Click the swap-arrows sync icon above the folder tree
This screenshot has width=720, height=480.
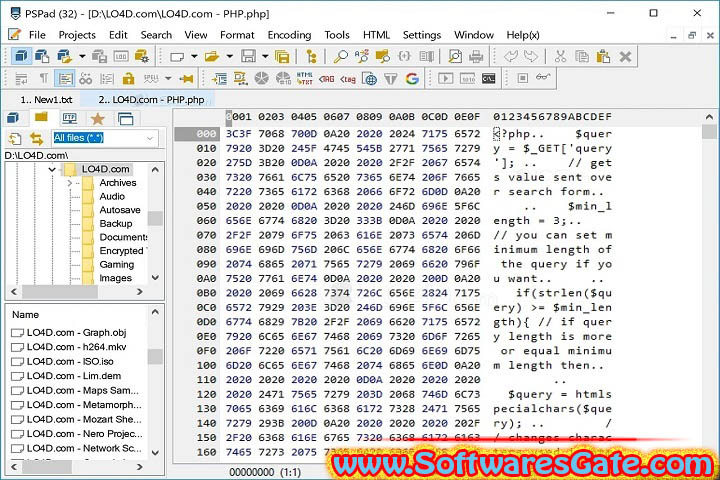(x=36, y=138)
